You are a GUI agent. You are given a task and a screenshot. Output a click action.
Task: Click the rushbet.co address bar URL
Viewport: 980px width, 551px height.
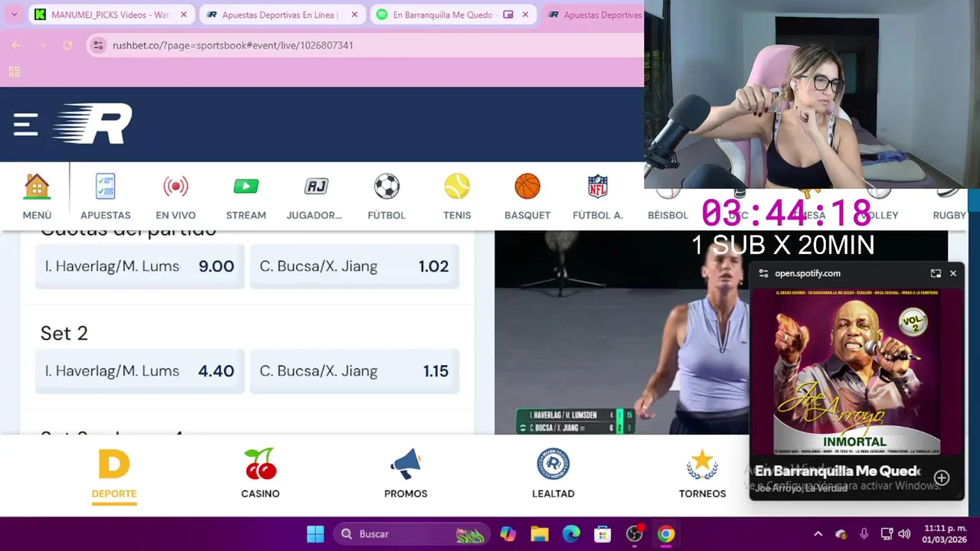[233, 45]
